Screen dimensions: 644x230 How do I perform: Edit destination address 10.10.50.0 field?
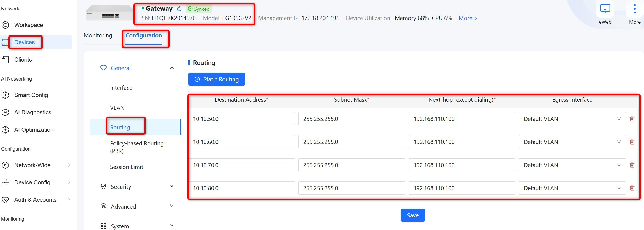pyautogui.click(x=242, y=119)
